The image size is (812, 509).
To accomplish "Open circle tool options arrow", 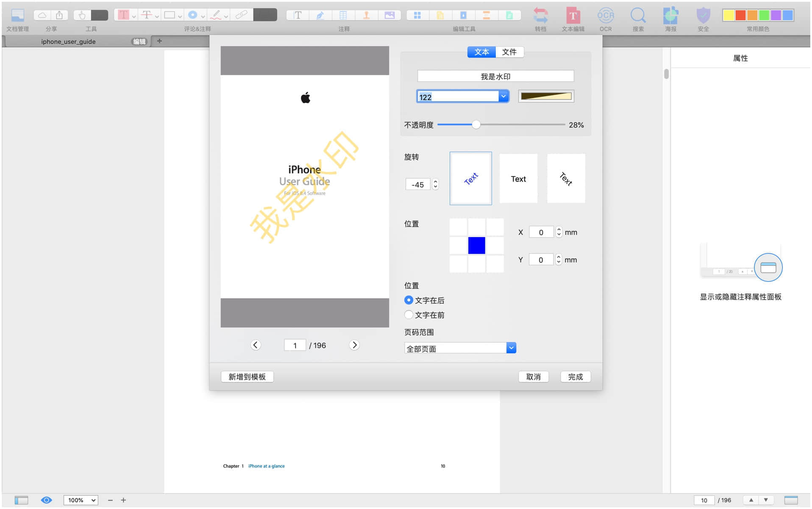I will coord(203,16).
